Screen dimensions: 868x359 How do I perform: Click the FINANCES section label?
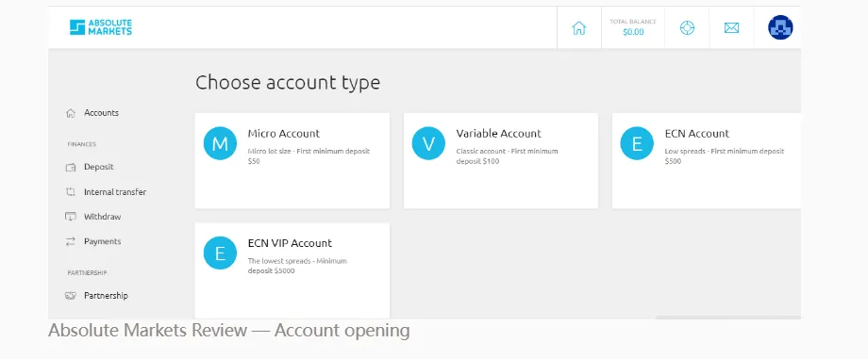click(x=82, y=144)
